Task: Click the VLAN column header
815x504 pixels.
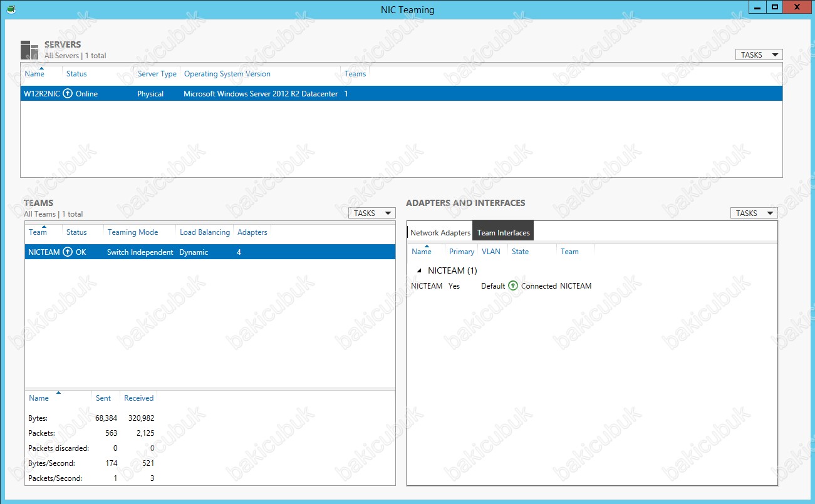Action: [x=491, y=252]
